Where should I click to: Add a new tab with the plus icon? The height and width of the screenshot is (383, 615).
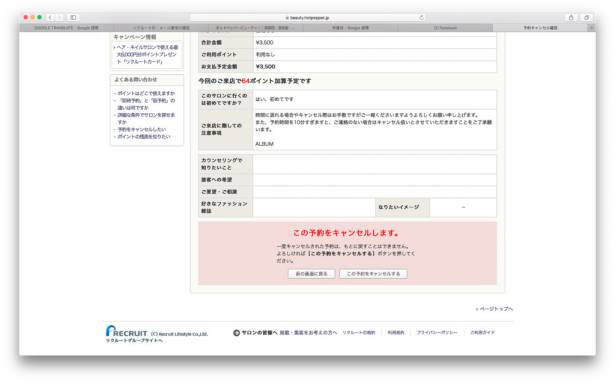coord(591,28)
